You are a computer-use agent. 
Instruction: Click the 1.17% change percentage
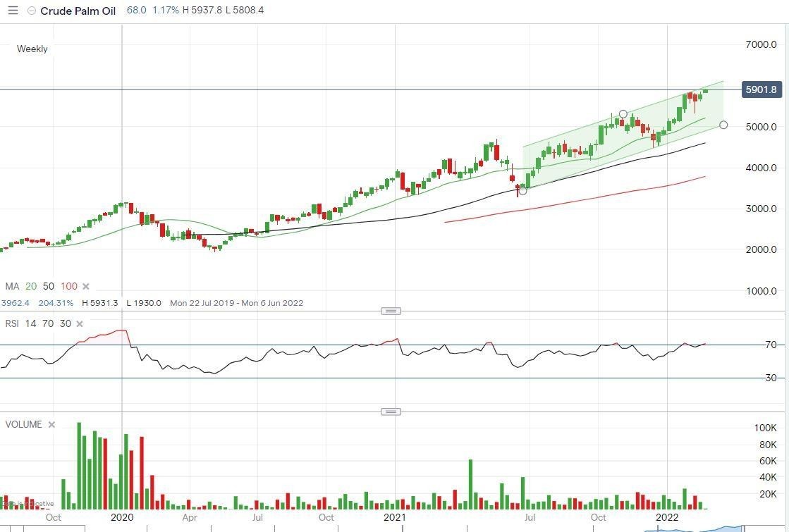pos(166,10)
